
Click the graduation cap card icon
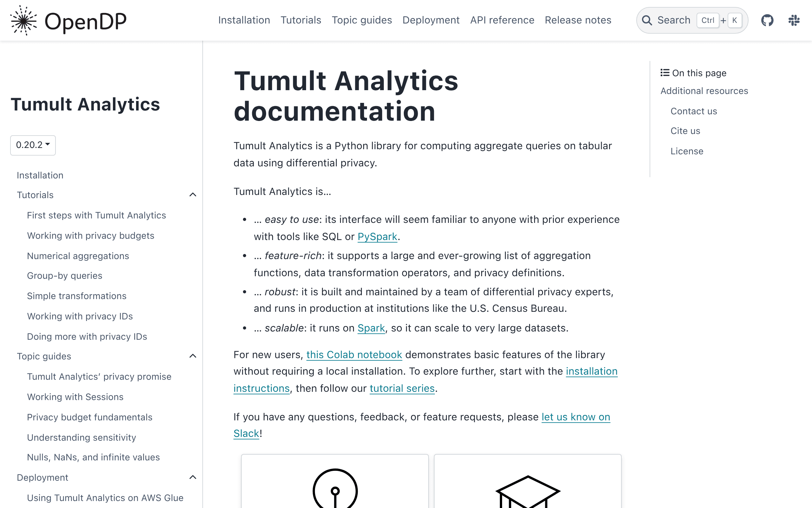(527, 491)
